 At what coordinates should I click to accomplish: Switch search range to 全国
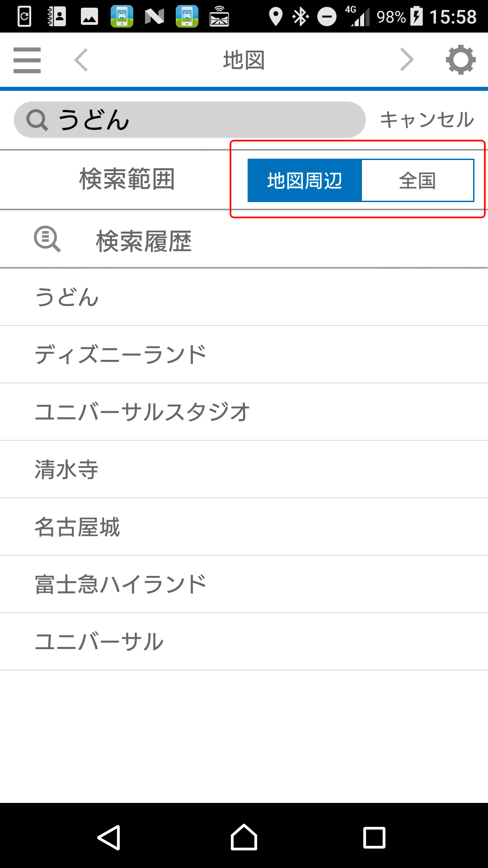(x=418, y=180)
